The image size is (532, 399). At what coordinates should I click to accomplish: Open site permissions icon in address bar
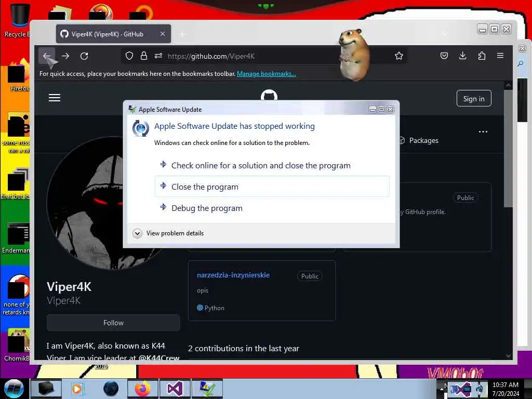tap(158, 56)
